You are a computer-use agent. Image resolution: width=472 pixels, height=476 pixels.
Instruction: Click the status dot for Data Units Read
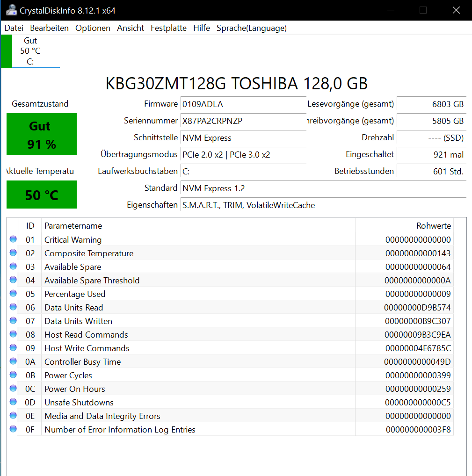13,307
